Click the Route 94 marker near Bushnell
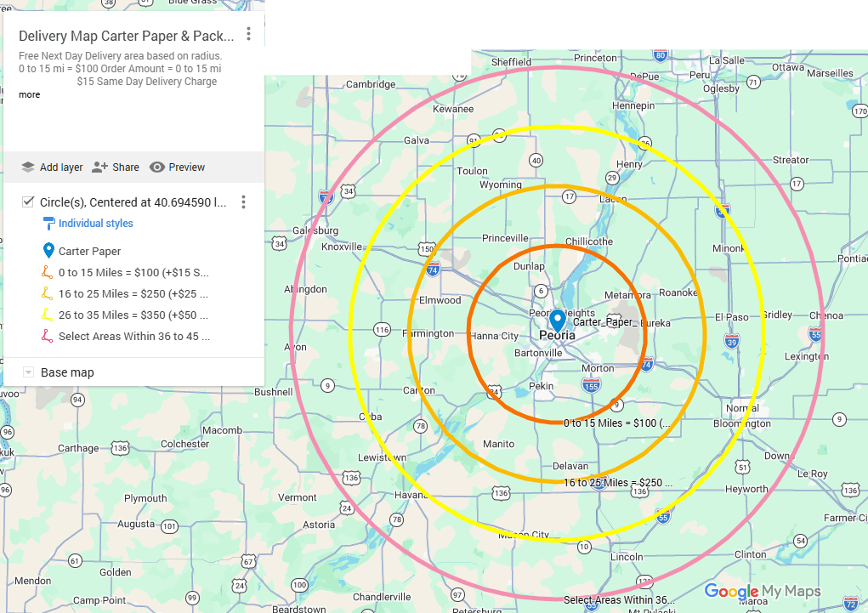868x613 pixels. click(x=78, y=400)
